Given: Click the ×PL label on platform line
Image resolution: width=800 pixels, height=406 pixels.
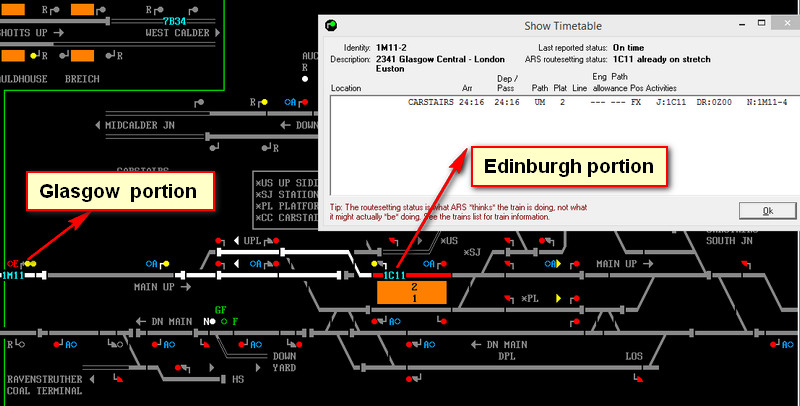Looking at the screenshot, I should pyautogui.click(x=530, y=299).
